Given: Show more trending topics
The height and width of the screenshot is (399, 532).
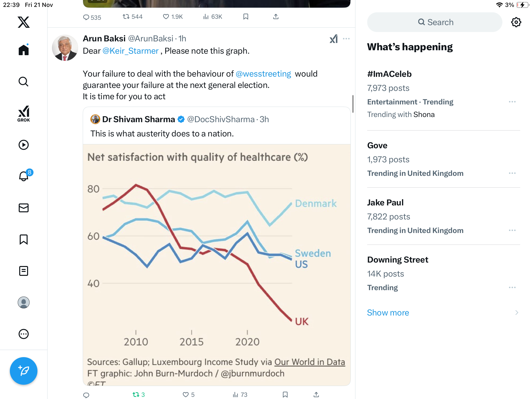Looking at the screenshot, I should point(388,313).
